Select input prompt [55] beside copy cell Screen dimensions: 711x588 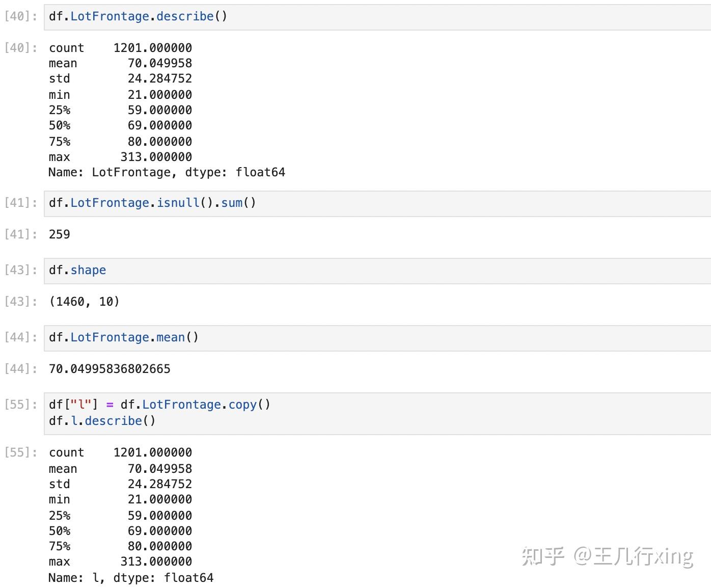coord(21,405)
